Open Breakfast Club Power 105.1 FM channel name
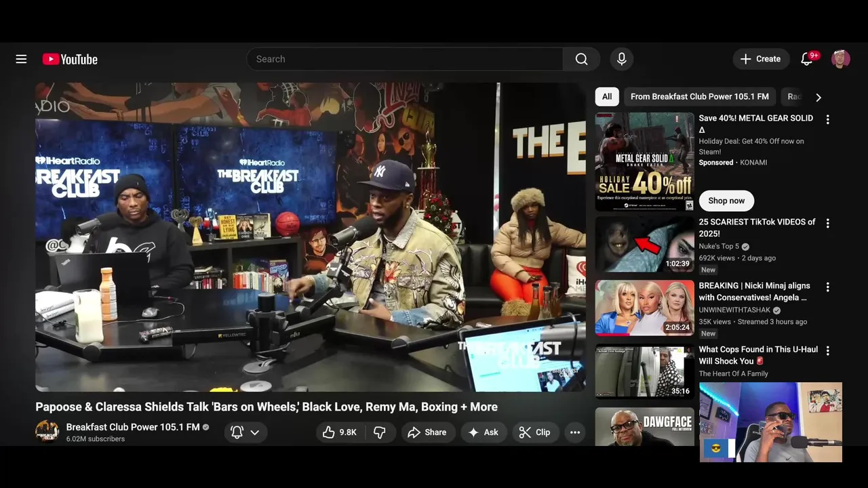 pyautogui.click(x=133, y=427)
